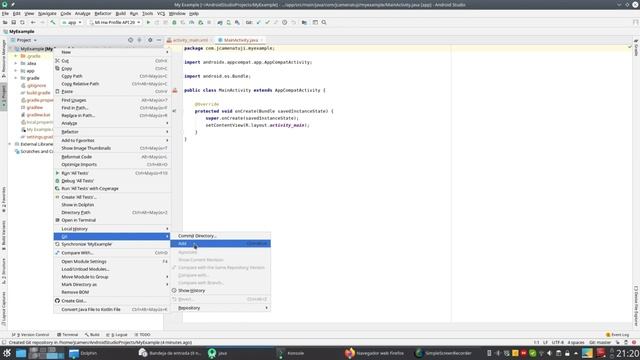This screenshot has height=360, width=640.
Task: Open the device selector dropdown in toolbar
Action: [115, 22]
